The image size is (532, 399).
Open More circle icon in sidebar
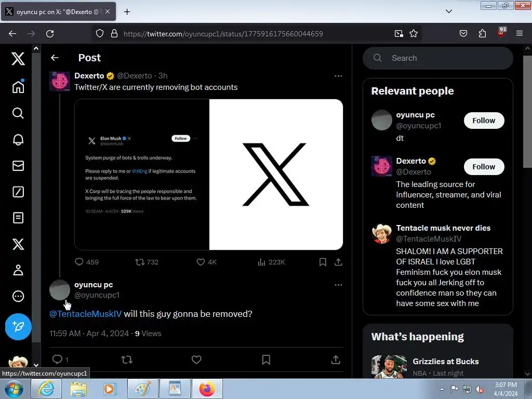[x=18, y=296]
